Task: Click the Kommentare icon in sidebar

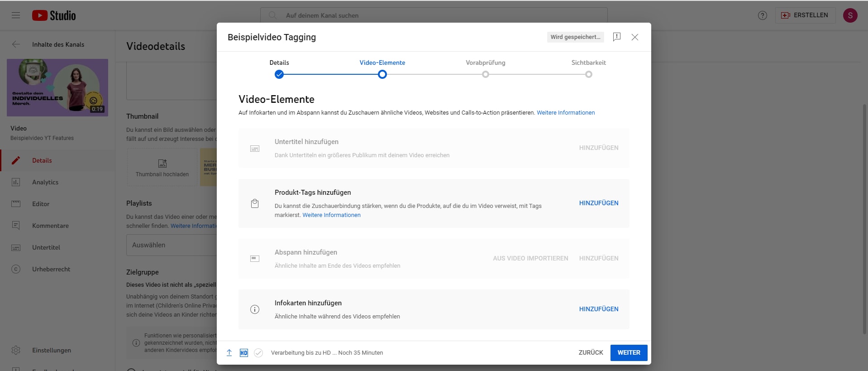Action: click(16, 226)
